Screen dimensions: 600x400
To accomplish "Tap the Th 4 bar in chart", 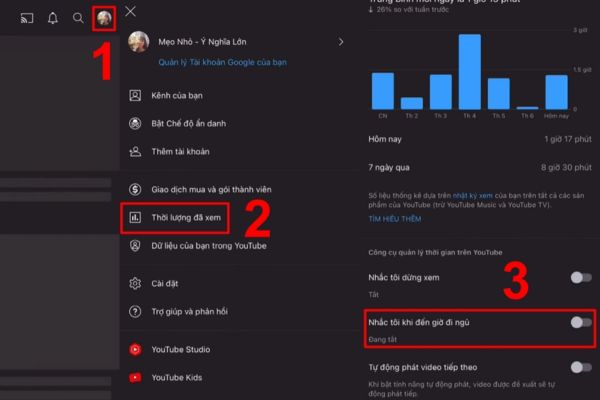I will click(470, 72).
